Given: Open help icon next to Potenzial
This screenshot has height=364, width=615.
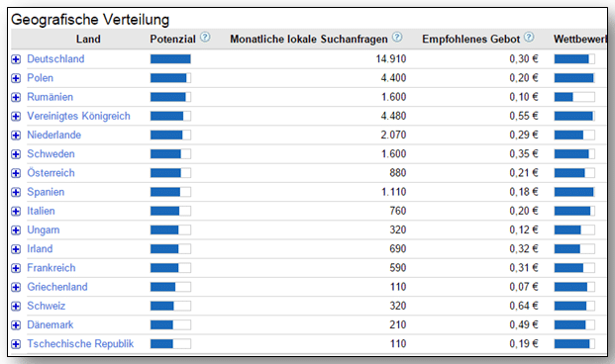Looking at the screenshot, I should [x=205, y=38].
